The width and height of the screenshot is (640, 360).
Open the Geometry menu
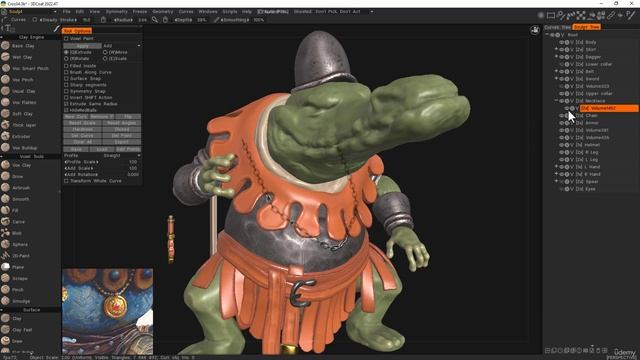click(x=163, y=12)
